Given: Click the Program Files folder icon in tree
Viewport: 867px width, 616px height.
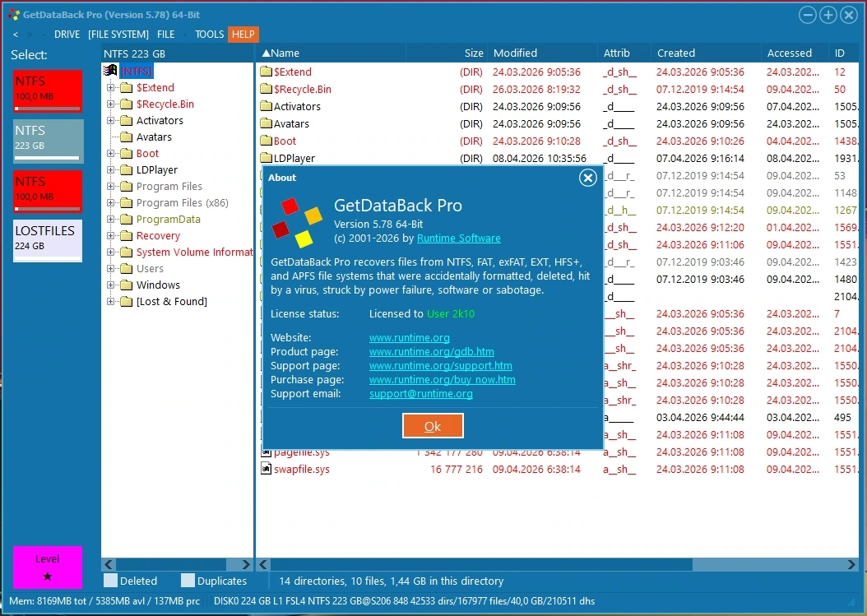Looking at the screenshot, I should 127,187.
